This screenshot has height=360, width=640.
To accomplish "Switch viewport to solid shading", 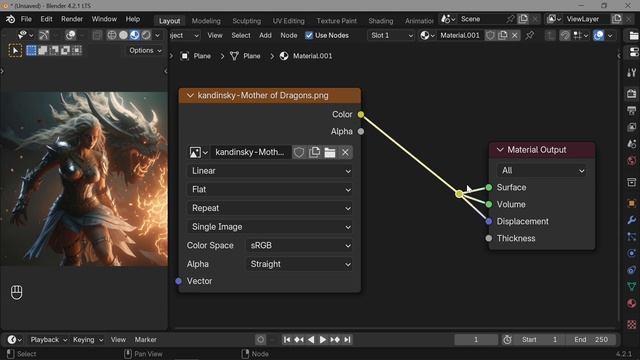I will [123, 35].
